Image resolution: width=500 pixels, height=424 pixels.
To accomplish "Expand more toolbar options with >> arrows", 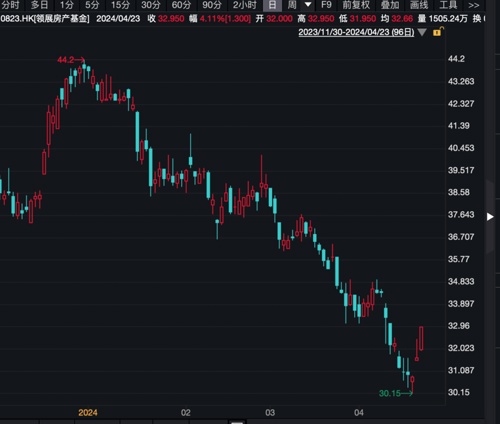I will pyautogui.click(x=474, y=5).
